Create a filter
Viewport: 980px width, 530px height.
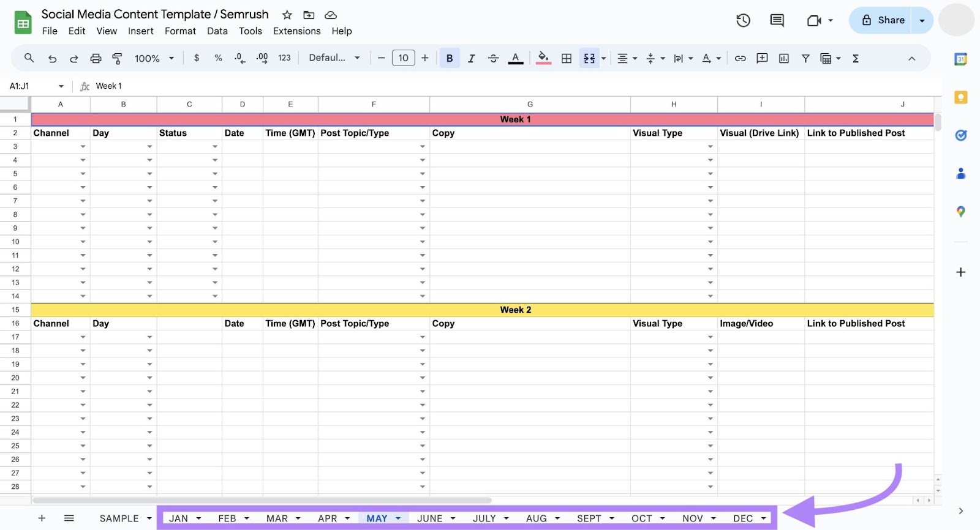[805, 58]
